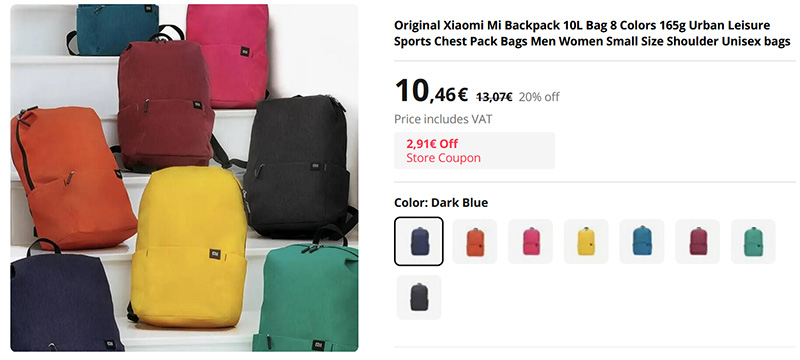Viewport: 800px width, 360px height.
Task: Choose the orange backpack color option
Action: point(474,241)
